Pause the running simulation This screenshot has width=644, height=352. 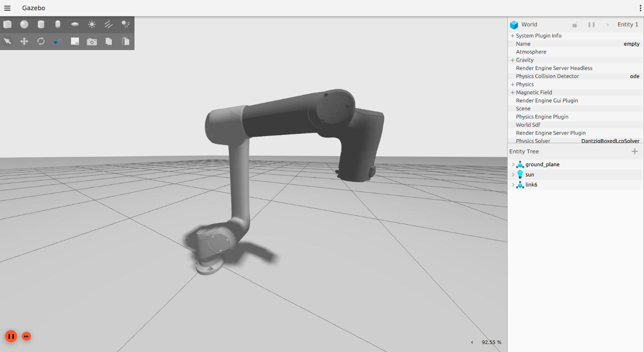tap(11, 336)
